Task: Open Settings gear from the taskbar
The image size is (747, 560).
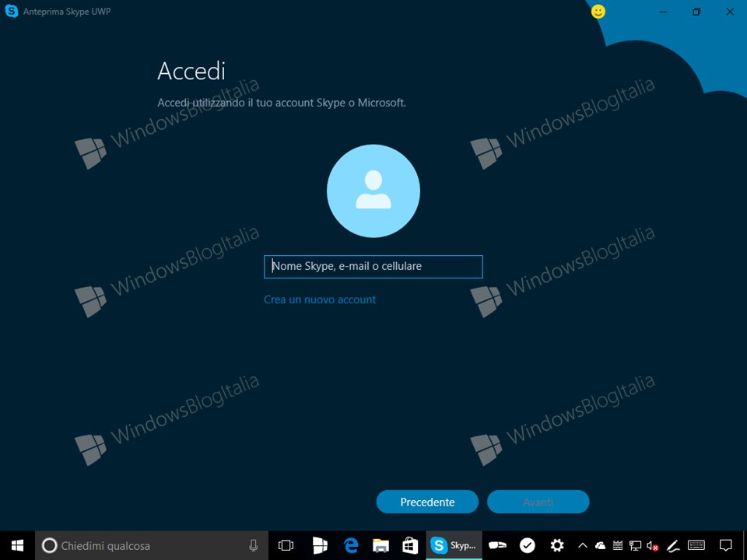Action: (x=556, y=545)
